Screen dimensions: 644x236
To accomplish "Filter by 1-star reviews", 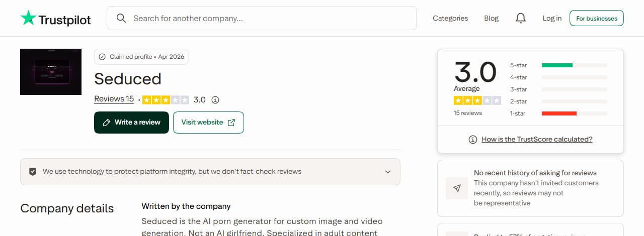I will click(558, 113).
